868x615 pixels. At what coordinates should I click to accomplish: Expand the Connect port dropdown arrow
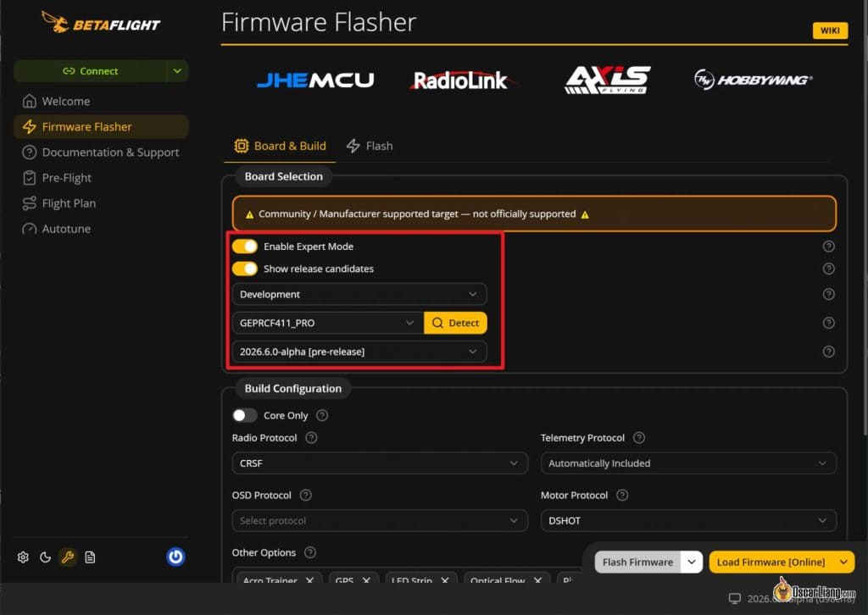tap(177, 71)
